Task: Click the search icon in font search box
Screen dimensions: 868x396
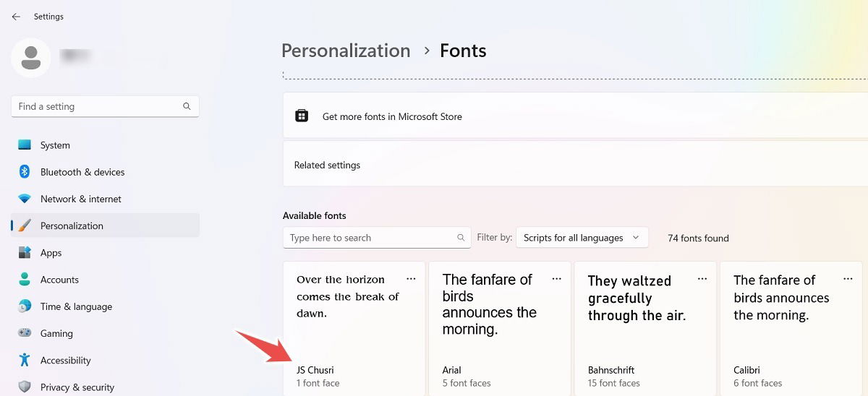Action: [x=461, y=238]
